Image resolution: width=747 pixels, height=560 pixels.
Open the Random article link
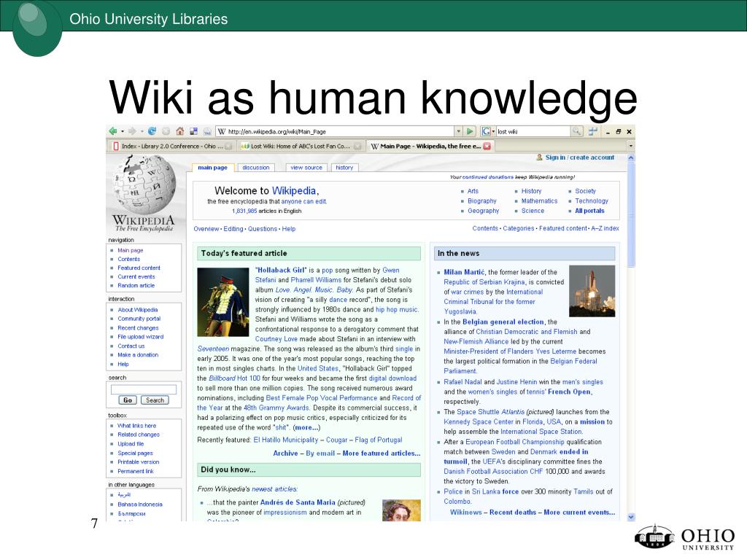pos(136,286)
